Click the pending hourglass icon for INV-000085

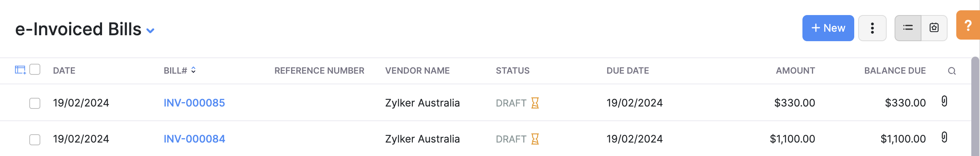click(535, 103)
